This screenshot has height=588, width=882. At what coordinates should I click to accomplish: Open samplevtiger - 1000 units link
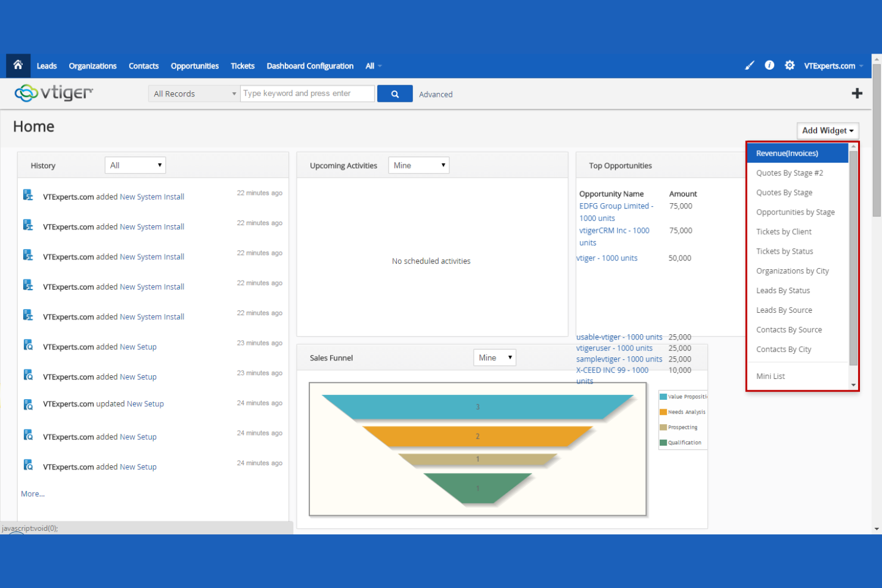619,359
